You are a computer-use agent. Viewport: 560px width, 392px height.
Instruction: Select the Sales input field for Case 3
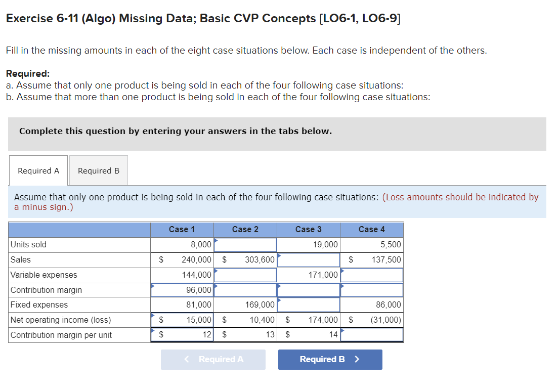point(309,259)
